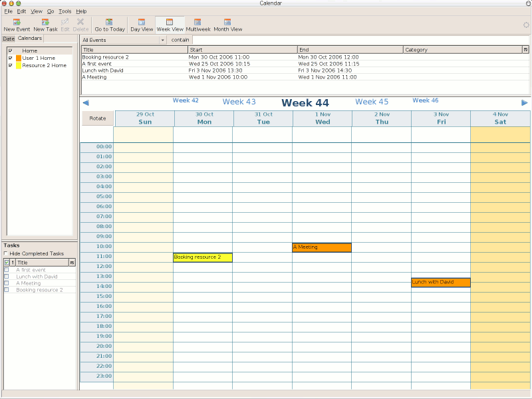This screenshot has width=532, height=399.
Task: Enable Hide Completed Tasks checkbox
Action: (7, 253)
